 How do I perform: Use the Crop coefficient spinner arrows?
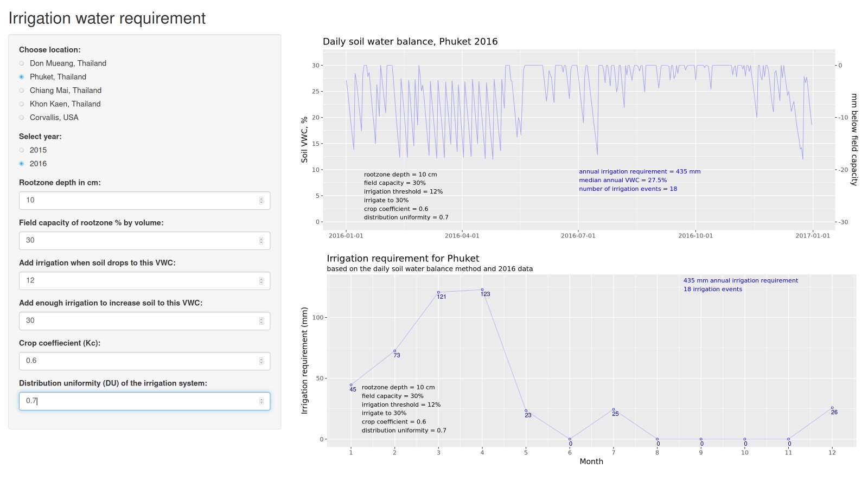tap(261, 361)
